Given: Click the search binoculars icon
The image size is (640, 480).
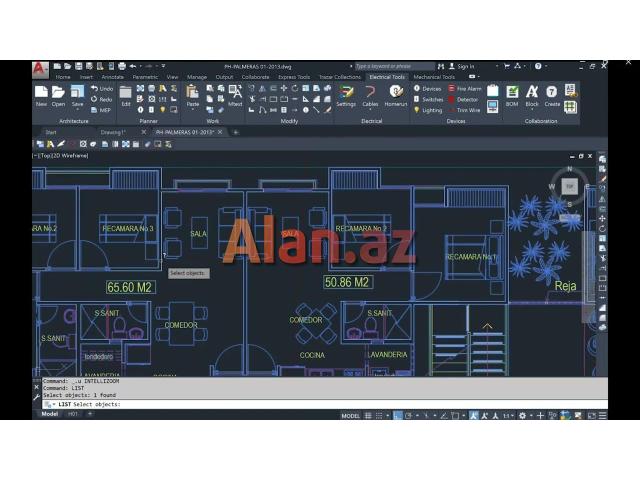Looking at the screenshot, I should 441,66.
